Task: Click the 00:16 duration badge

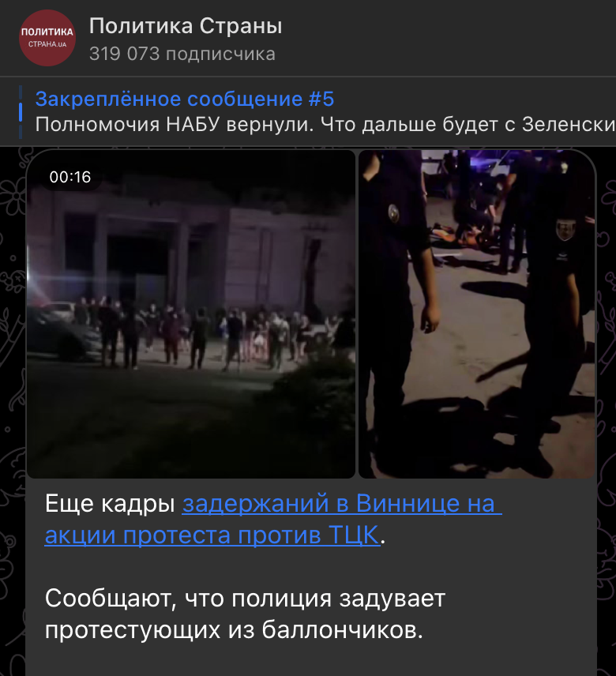Action: (69, 177)
